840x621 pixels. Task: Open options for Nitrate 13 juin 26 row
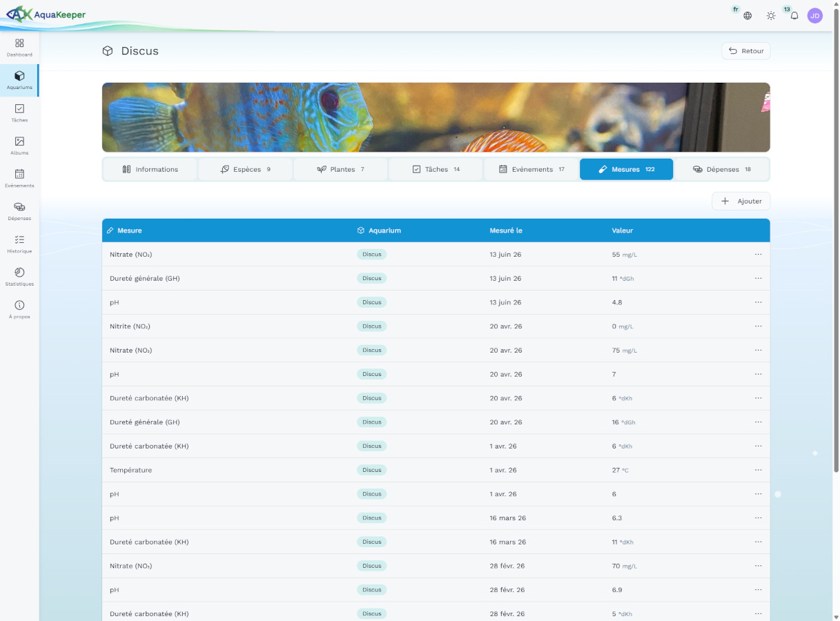pos(758,255)
